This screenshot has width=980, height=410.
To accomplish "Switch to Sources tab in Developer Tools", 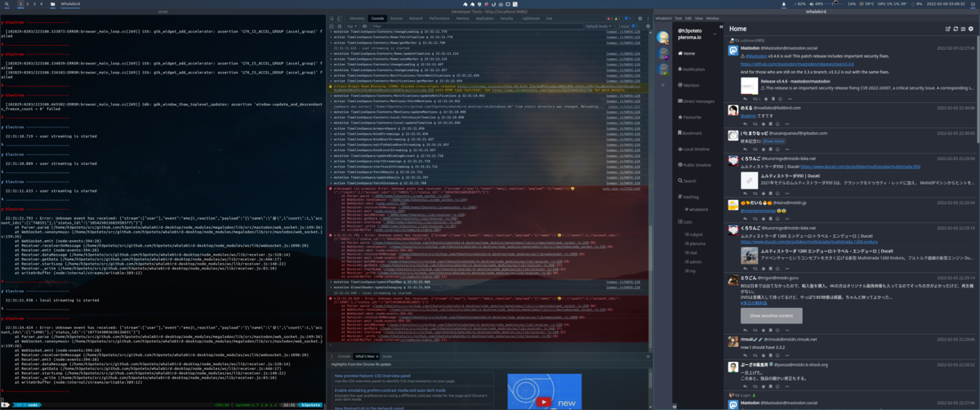I will click(x=396, y=18).
